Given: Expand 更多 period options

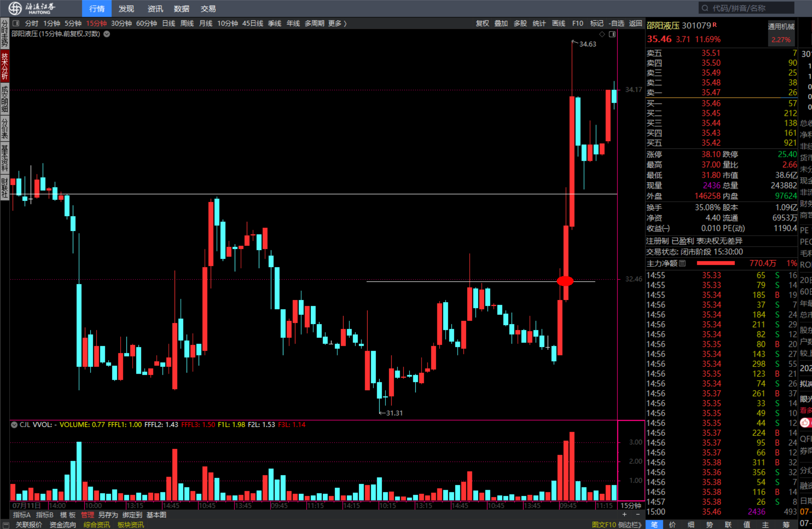Looking at the screenshot, I should (337, 23).
